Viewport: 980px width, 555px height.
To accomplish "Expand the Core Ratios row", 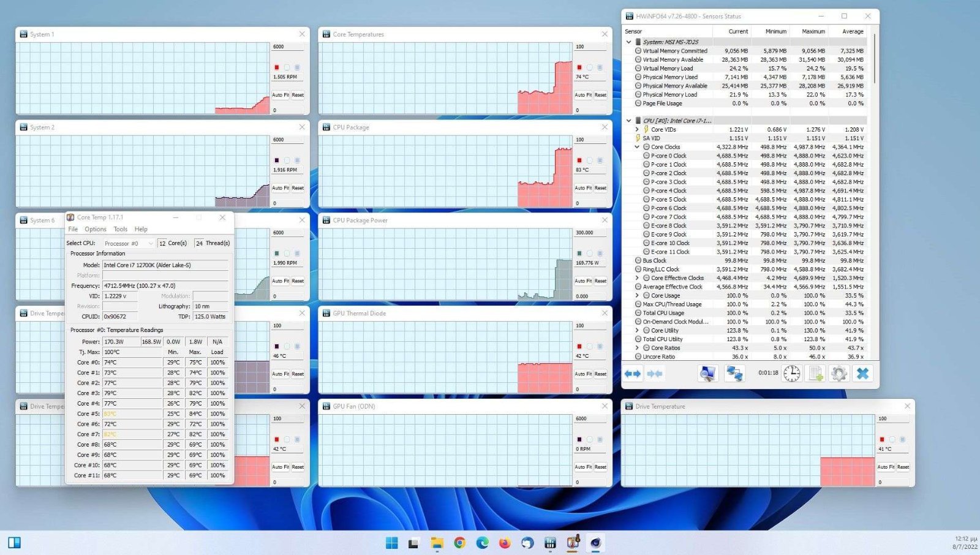I will [x=637, y=348].
